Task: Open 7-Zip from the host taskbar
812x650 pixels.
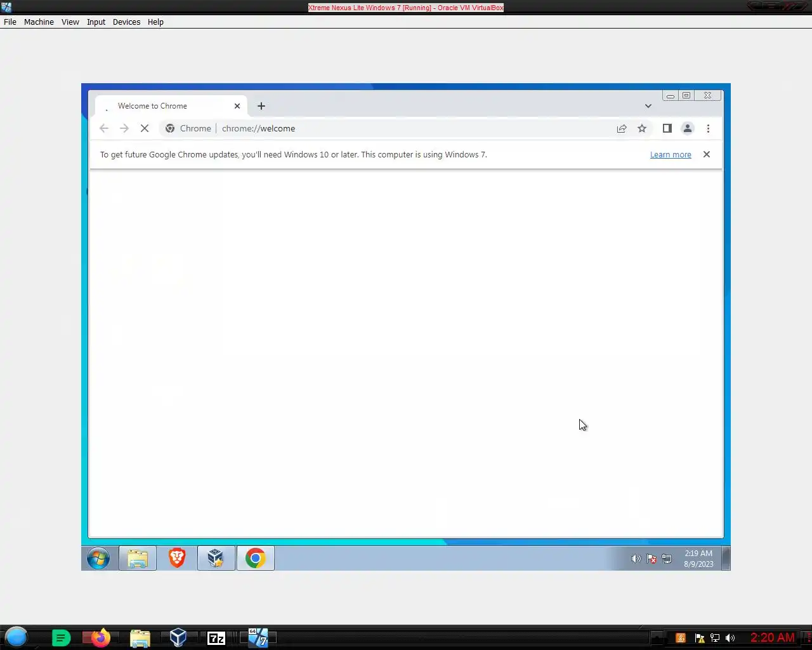Action: (x=217, y=638)
